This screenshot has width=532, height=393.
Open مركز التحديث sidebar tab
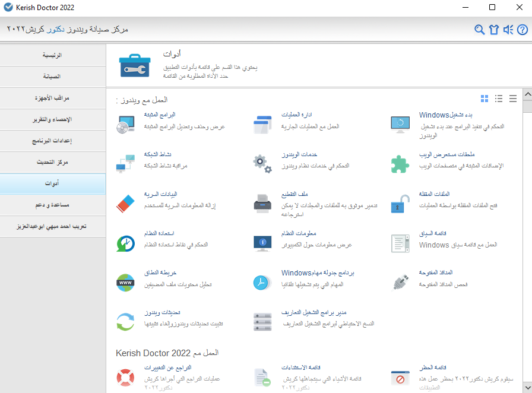coord(53,162)
